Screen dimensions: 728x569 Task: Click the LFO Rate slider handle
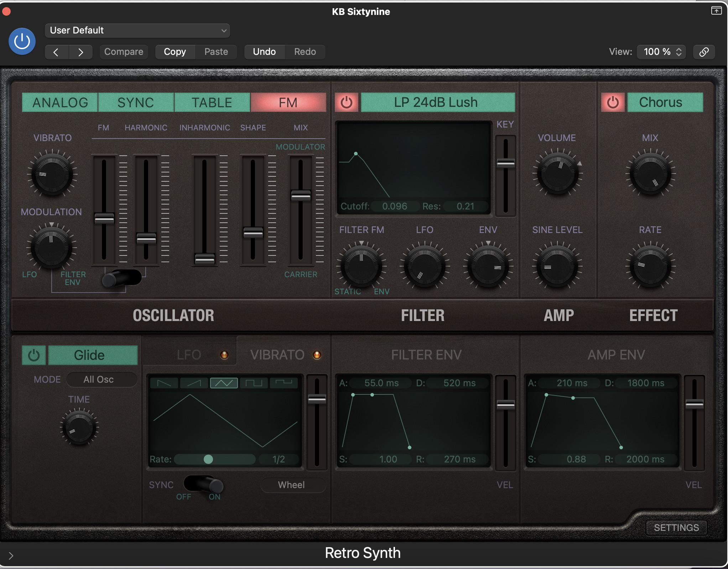(x=208, y=459)
